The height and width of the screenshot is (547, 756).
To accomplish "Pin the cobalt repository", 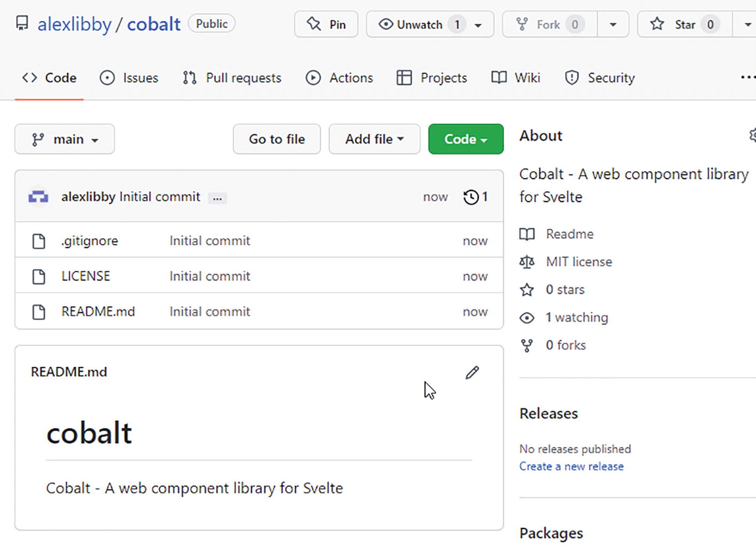I will 326,25.
